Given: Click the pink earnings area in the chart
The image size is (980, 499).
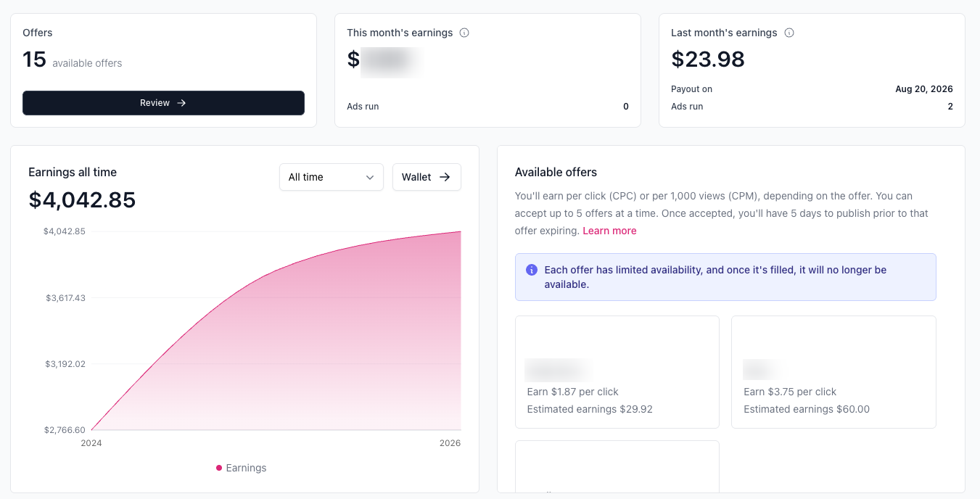Looking at the screenshot, I should coord(326,348).
